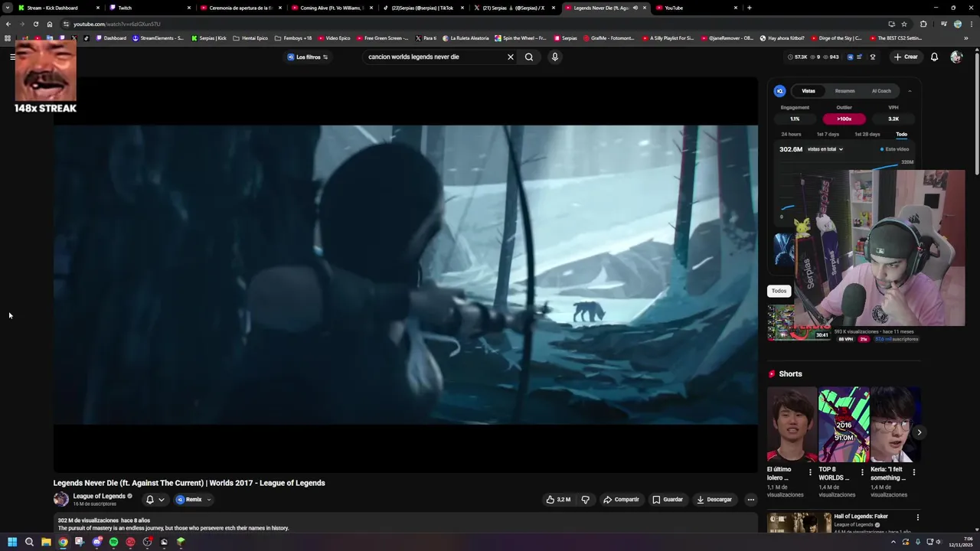
Task: Expand the notification preference chevron next to the bell
Action: click(x=161, y=500)
